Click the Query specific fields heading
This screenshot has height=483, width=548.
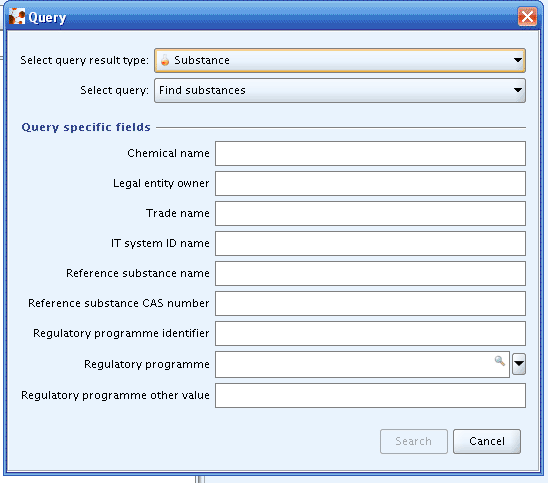point(86,127)
